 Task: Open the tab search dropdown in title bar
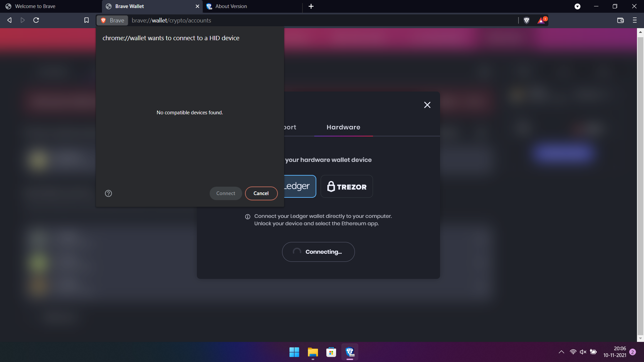577,6
